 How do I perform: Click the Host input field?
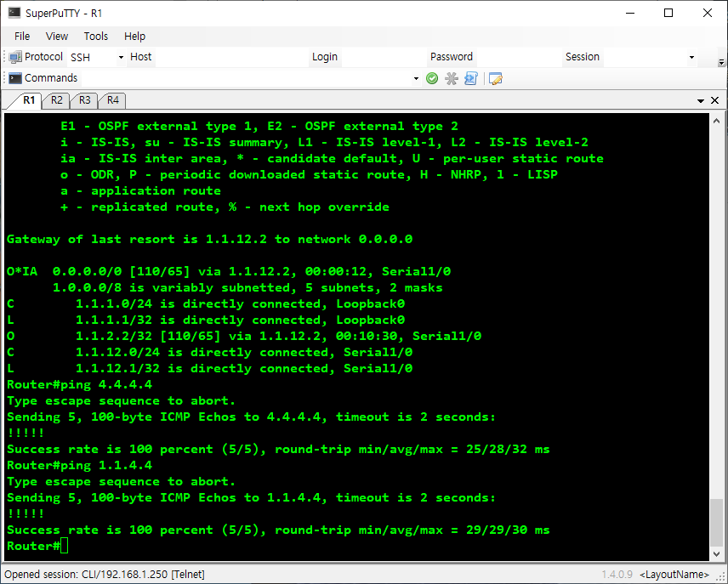(x=231, y=57)
